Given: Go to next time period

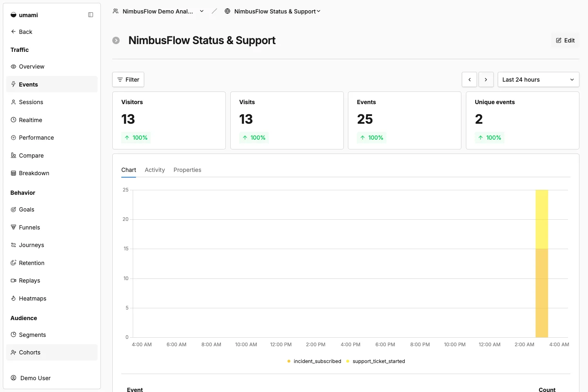Looking at the screenshot, I should pos(486,80).
